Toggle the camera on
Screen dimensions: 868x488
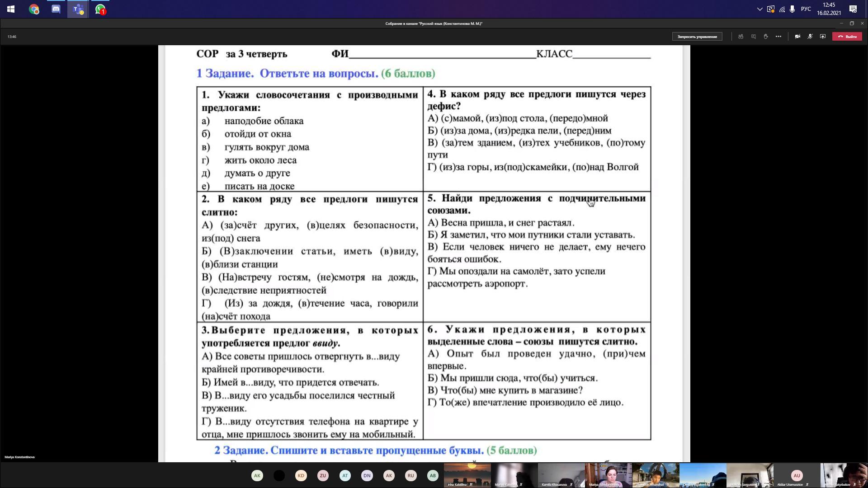797,37
